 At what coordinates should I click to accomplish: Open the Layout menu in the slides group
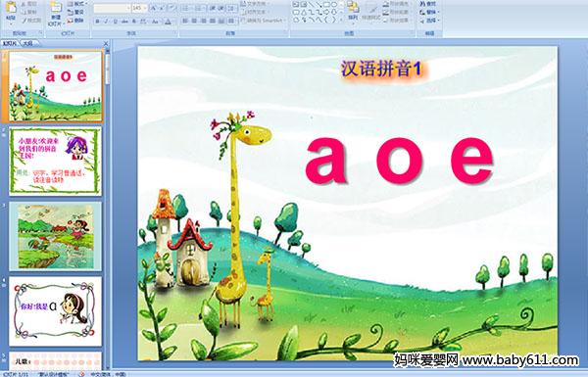(x=76, y=4)
